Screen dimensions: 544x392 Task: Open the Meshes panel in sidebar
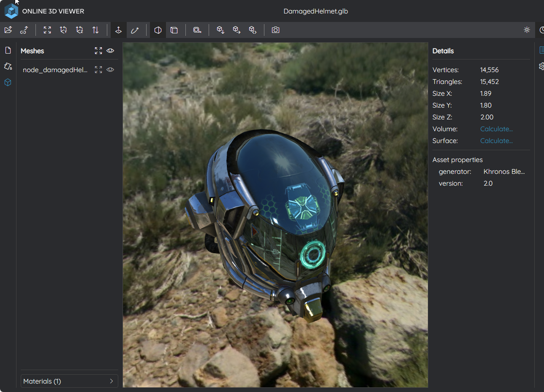point(8,82)
